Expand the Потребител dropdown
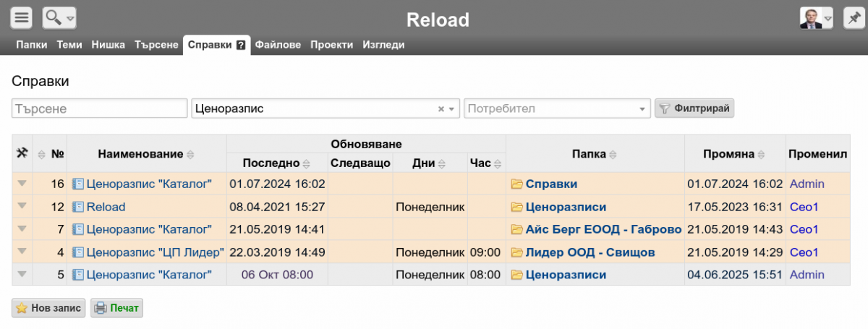 click(x=642, y=109)
